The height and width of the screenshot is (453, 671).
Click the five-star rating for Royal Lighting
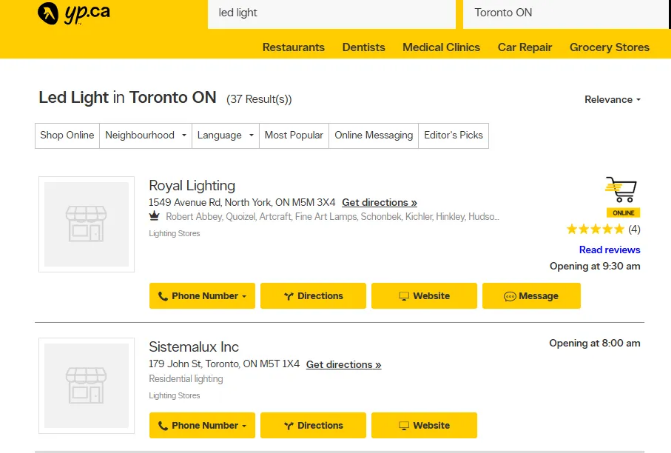coord(594,229)
